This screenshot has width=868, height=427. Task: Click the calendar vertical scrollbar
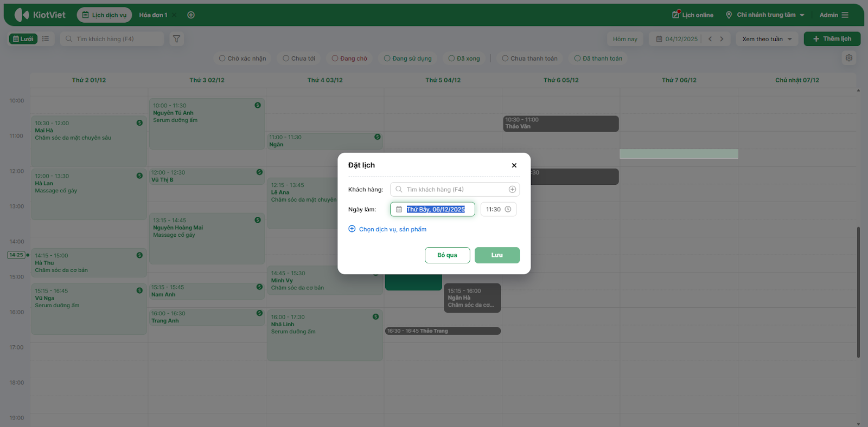coord(858,292)
